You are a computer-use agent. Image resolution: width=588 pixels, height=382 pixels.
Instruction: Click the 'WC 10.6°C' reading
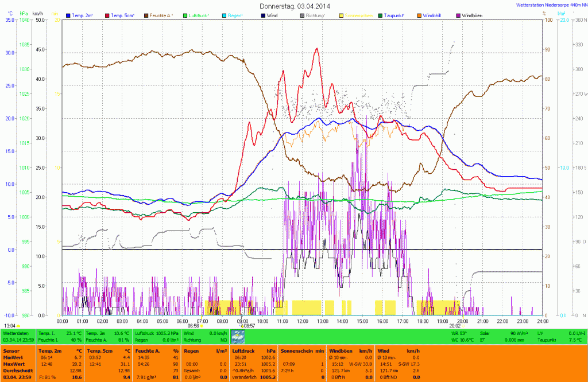point(462,340)
